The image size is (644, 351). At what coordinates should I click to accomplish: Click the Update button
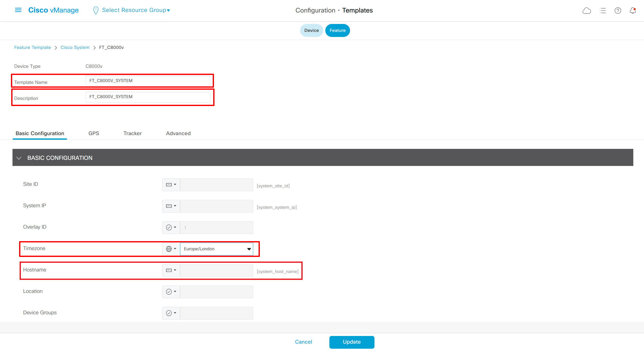pyautogui.click(x=352, y=342)
